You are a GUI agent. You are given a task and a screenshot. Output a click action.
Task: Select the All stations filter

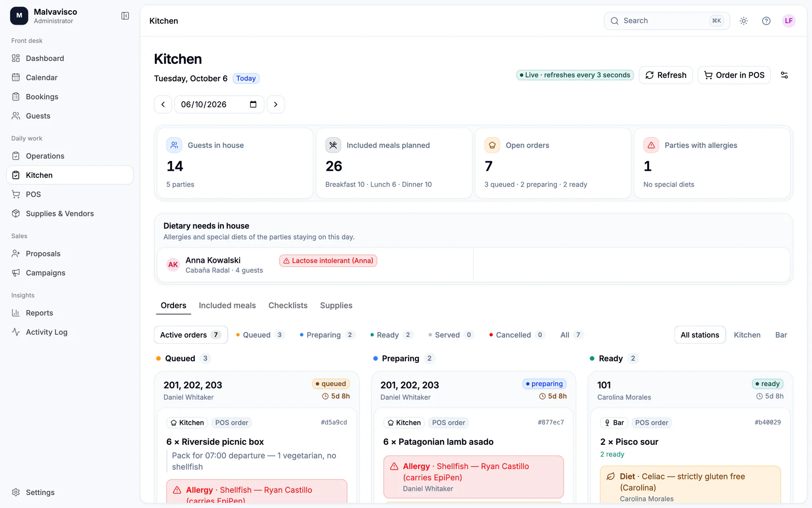coord(700,335)
